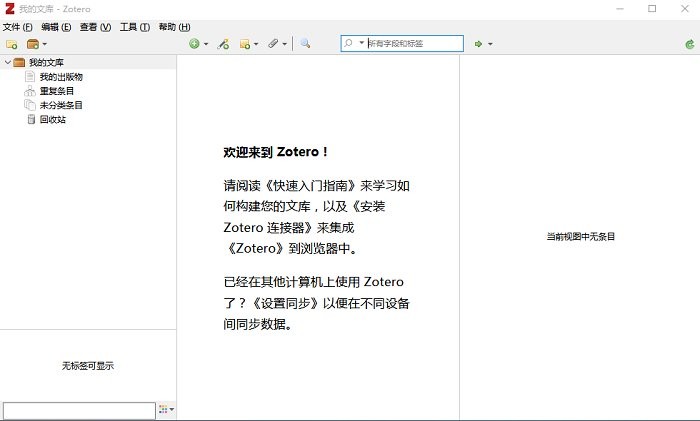Click the 回收站 trash can icon
The width and height of the screenshot is (700, 421).
click(x=31, y=119)
